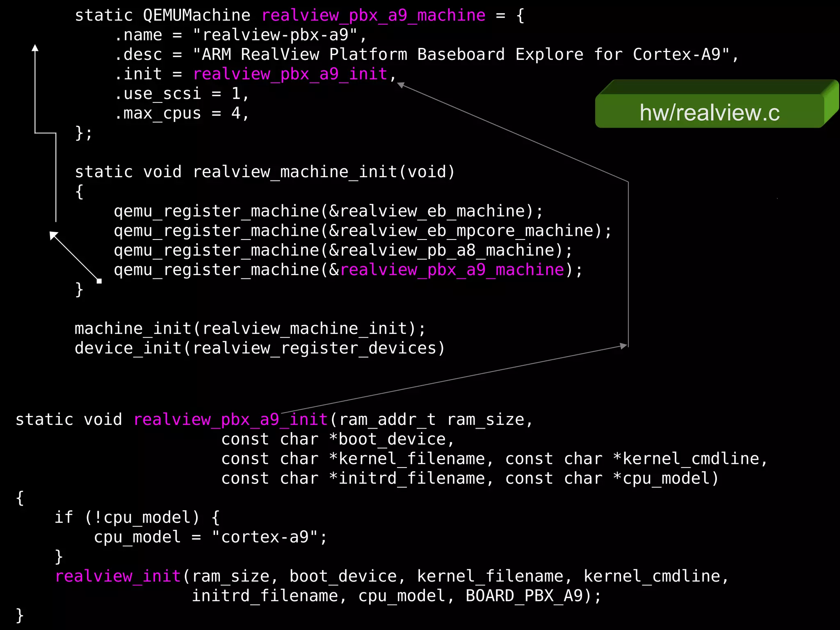The height and width of the screenshot is (630, 840).
Task: Click realview_pbx_a9_init in the .init line
Action: (290, 74)
